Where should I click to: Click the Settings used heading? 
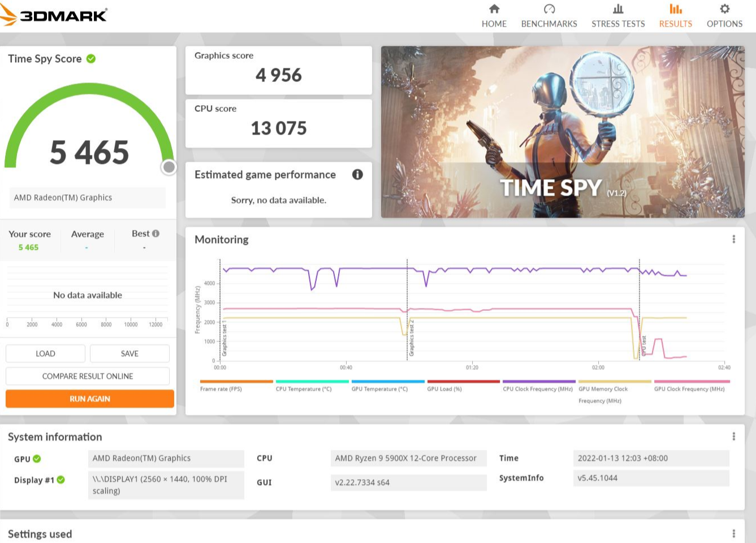coord(40,534)
